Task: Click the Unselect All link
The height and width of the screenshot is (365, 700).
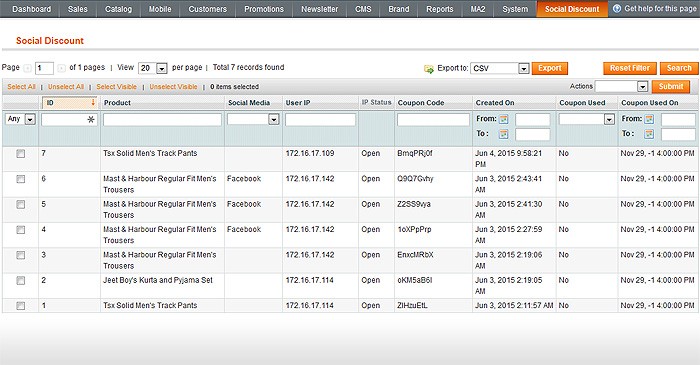Action: click(66, 87)
